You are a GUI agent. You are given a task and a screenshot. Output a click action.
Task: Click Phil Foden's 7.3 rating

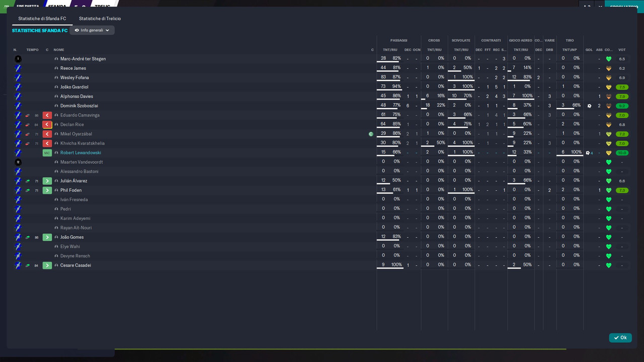[x=622, y=191]
